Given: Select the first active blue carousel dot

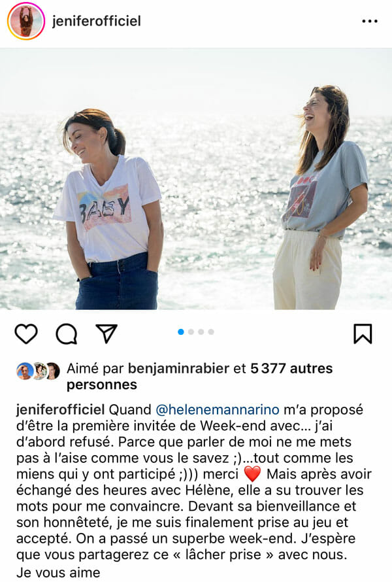Looking at the screenshot, I should [x=181, y=332].
